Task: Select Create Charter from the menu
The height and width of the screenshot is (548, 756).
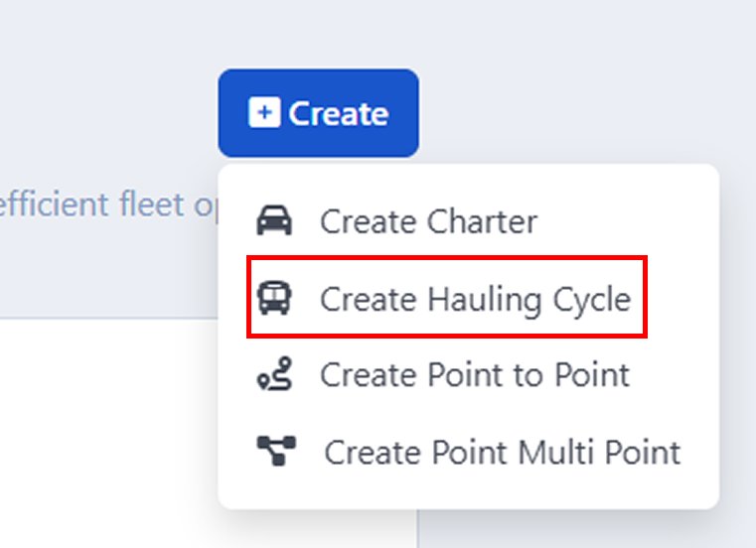Action: tap(427, 220)
